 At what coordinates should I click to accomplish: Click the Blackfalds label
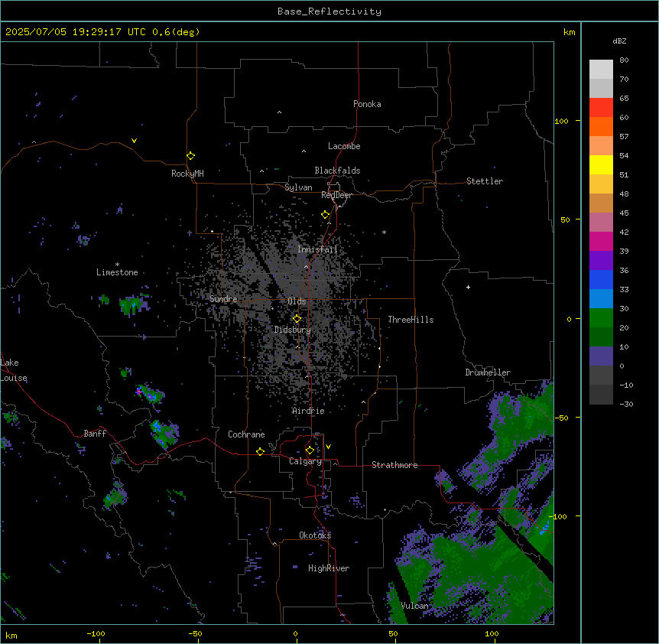pos(337,171)
